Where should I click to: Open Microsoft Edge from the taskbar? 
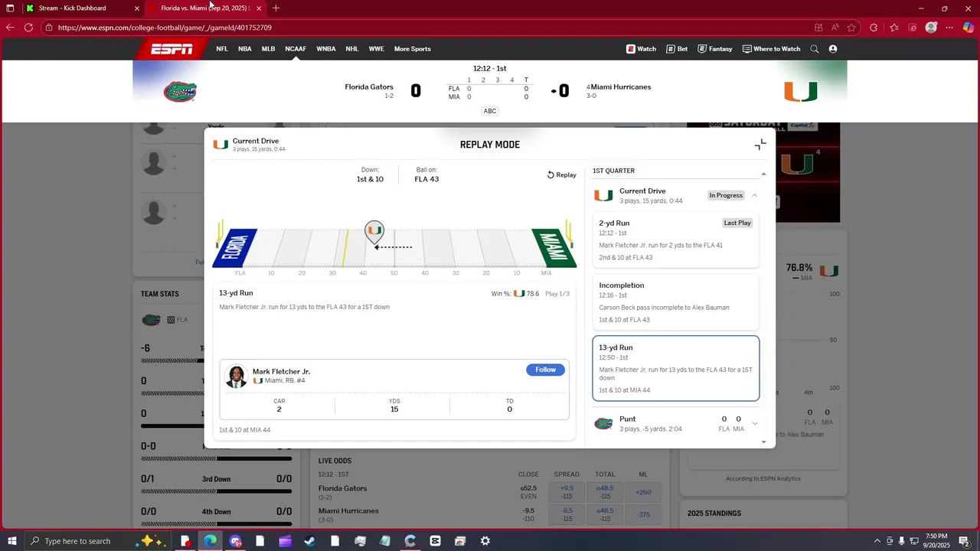[210, 541]
